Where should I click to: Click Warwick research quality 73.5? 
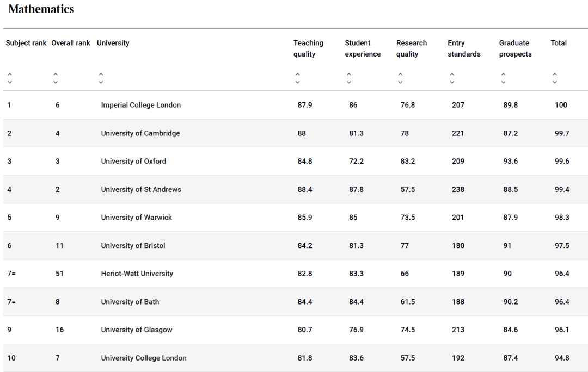408,218
